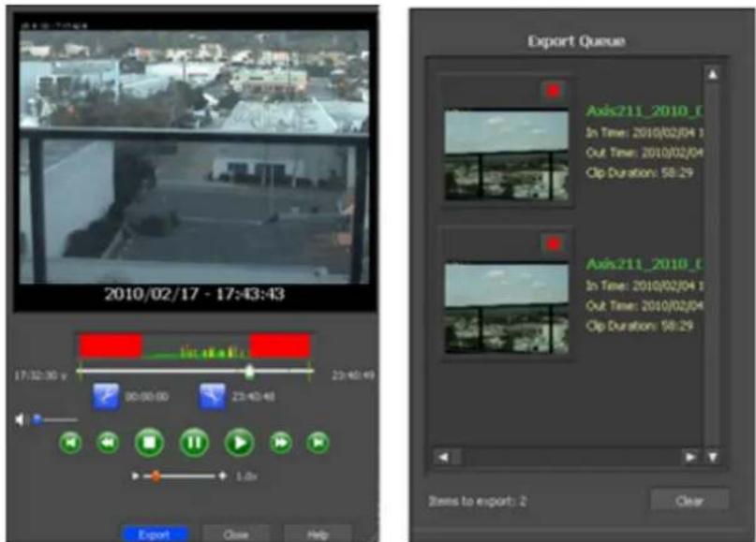The height and width of the screenshot is (542, 756).
Task: Select the right red timeline block
Action: point(280,346)
